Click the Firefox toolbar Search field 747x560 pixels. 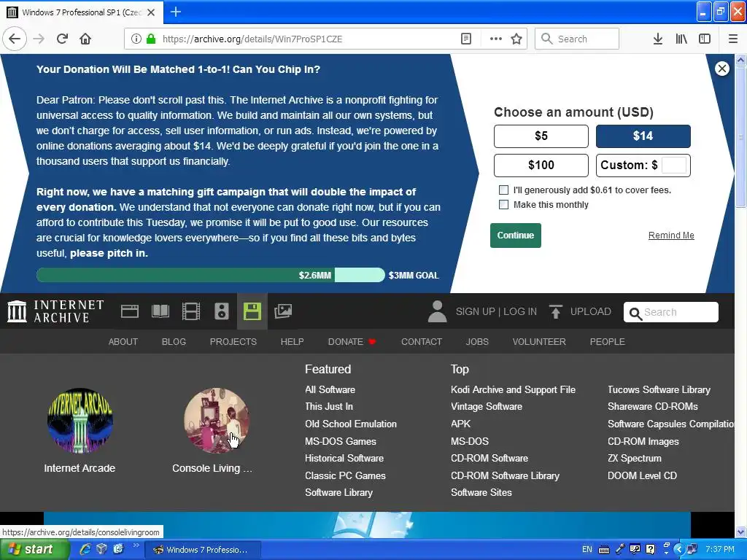tap(577, 39)
